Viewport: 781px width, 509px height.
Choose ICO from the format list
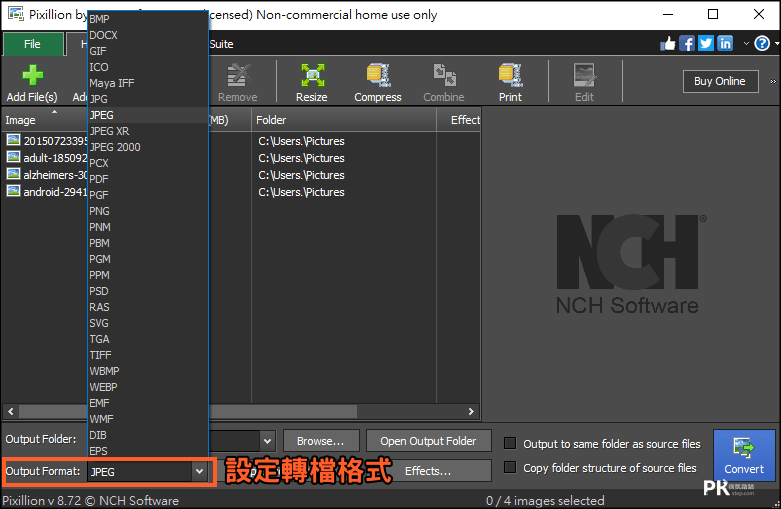click(x=148, y=67)
